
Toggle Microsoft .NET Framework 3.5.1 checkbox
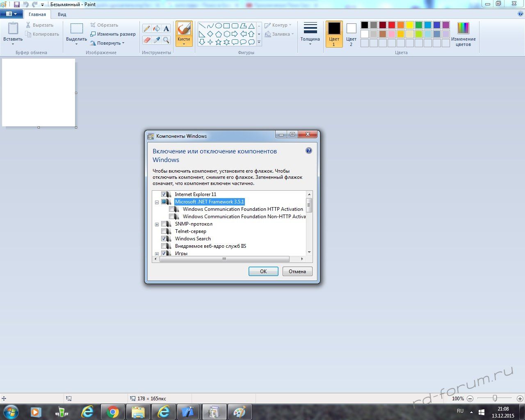pos(164,201)
